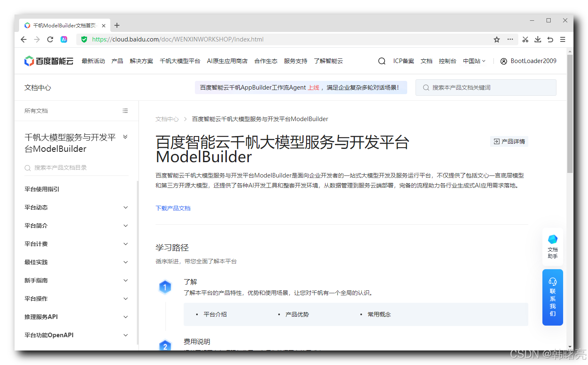Toggle the 所有文档 list icon
588x365 pixels.
(x=125, y=111)
